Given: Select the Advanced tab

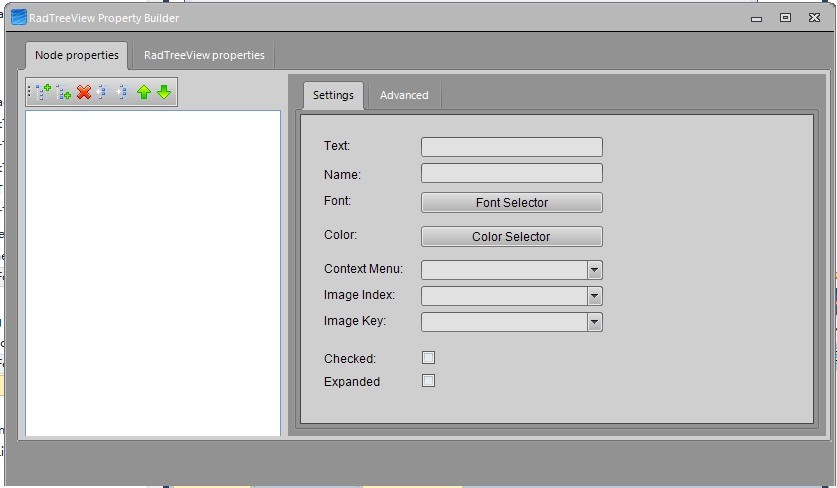Looking at the screenshot, I should pyautogui.click(x=404, y=95).
